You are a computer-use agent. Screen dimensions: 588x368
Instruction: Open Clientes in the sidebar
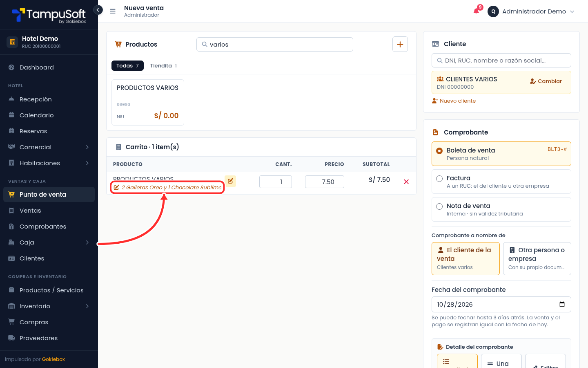coord(49,258)
